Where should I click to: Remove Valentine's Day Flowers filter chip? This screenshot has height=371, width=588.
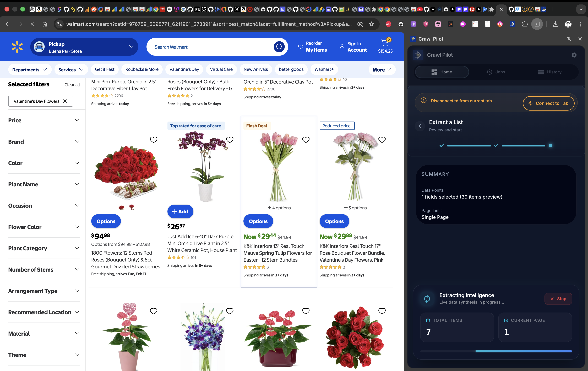(65, 101)
